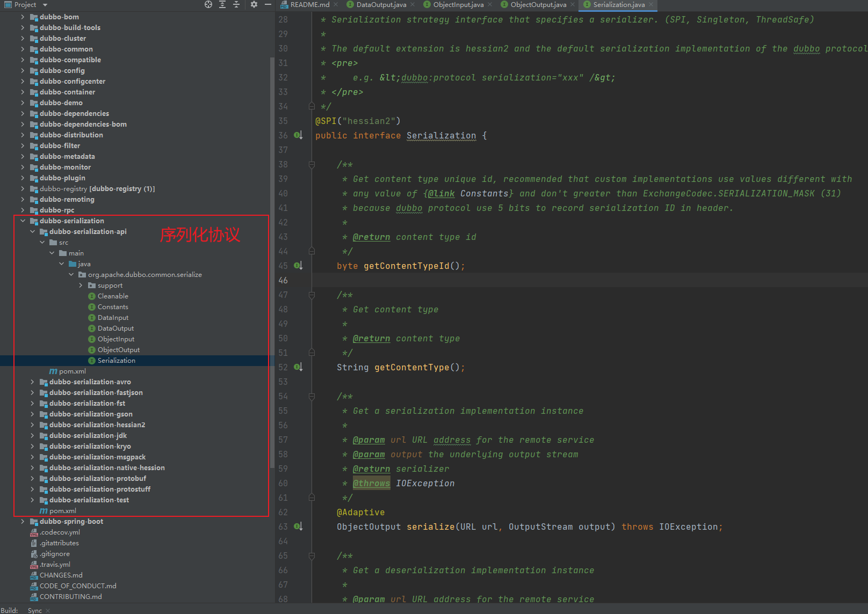868x614 pixels.
Task: Close the DataOutput.java tab
Action: tap(413, 5)
